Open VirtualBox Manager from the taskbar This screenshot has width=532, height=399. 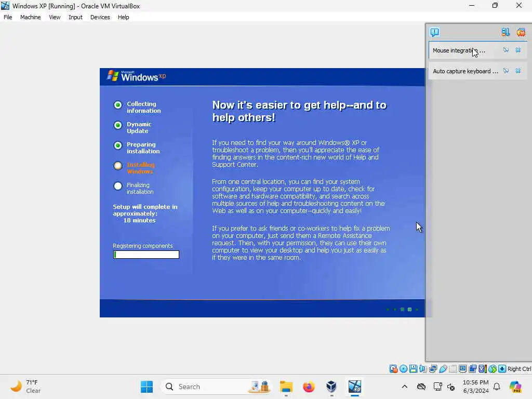(331, 387)
